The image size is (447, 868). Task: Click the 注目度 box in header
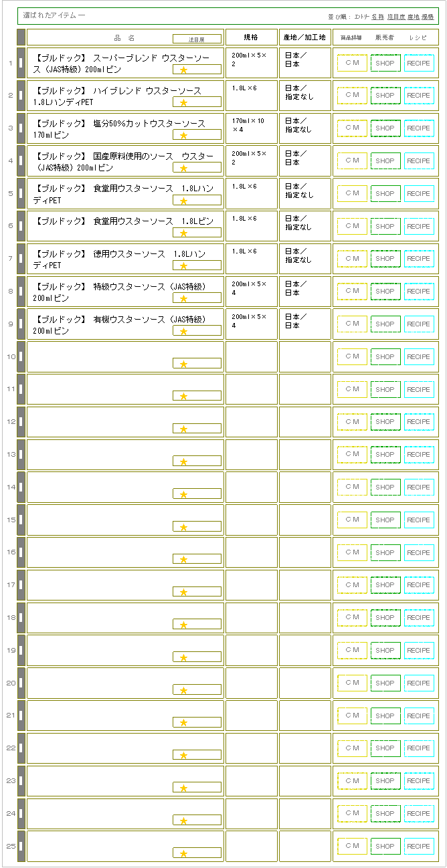197,39
